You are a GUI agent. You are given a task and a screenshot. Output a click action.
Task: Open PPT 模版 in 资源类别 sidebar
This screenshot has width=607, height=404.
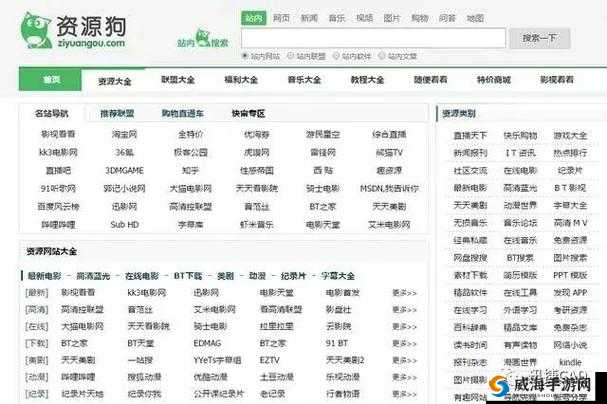click(x=570, y=275)
